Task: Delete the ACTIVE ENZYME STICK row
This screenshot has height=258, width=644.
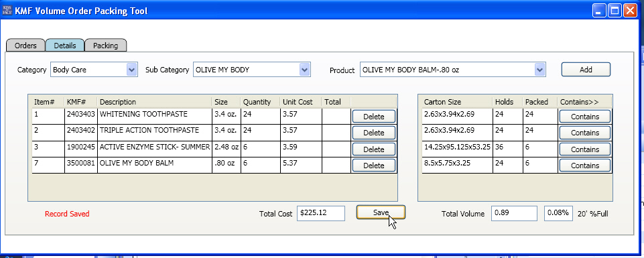Action: [374, 149]
